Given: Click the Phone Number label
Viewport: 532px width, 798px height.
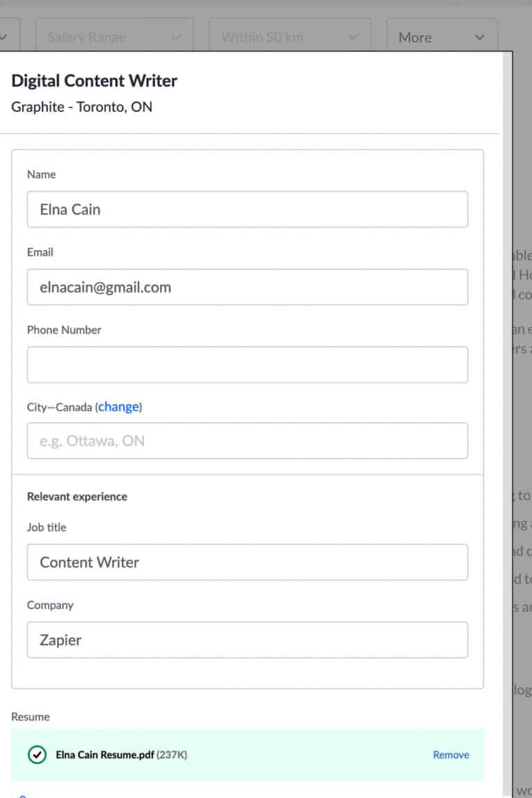Looking at the screenshot, I should pyautogui.click(x=64, y=330).
